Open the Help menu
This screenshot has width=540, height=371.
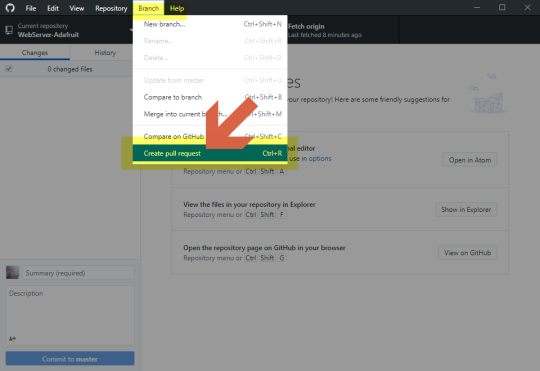coord(177,8)
